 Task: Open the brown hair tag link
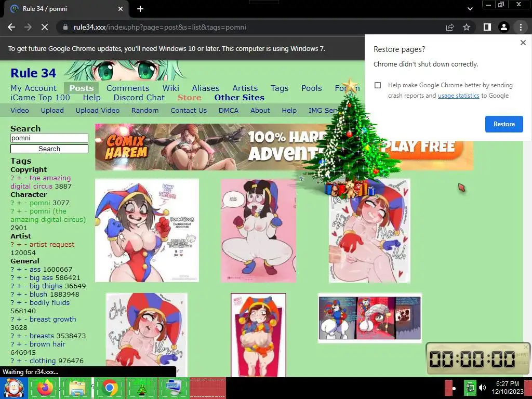[x=47, y=344]
